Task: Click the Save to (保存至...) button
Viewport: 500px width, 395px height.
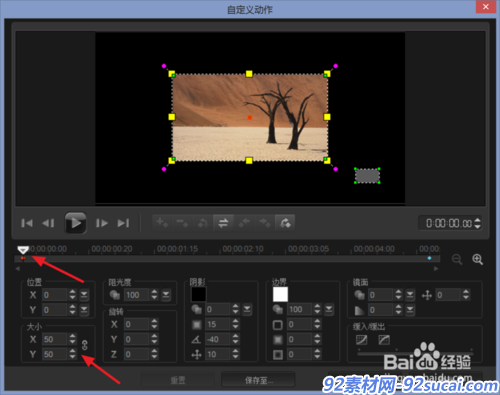Action: [258, 380]
